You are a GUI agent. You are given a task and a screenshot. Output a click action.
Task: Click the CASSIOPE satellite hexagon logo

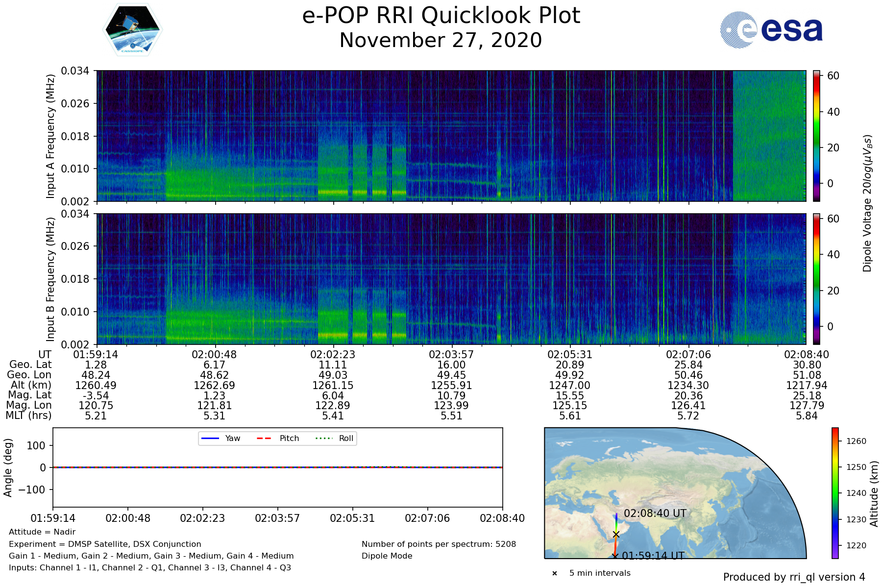click(132, 30)
